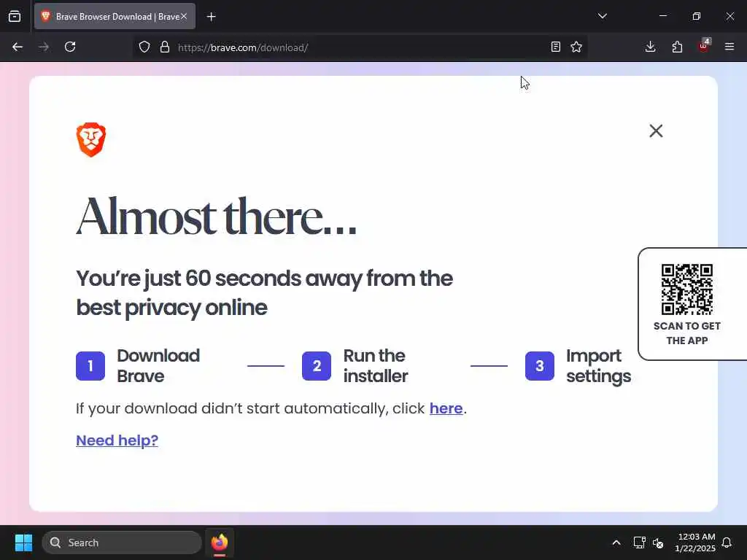Restore down the Firefox window
Image resolution: width=747 pixels, height=560 pixels.
point(697,16)
